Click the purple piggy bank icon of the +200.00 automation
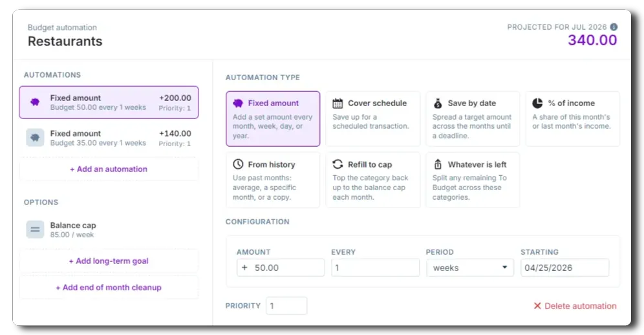The image size is (644, 335). click(36, 102)
